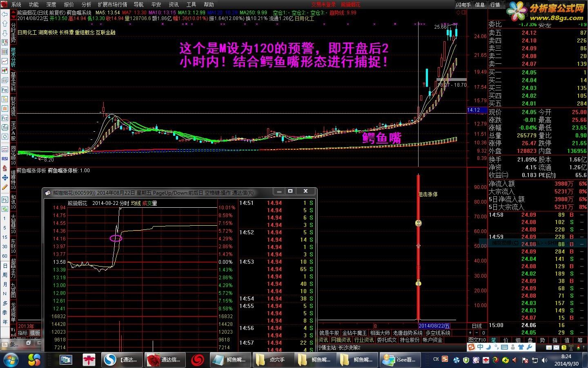Click the 2014/08/22/五 date marker on timeline
The width and height of the screenshot is (588, 368).
point(434,326)
